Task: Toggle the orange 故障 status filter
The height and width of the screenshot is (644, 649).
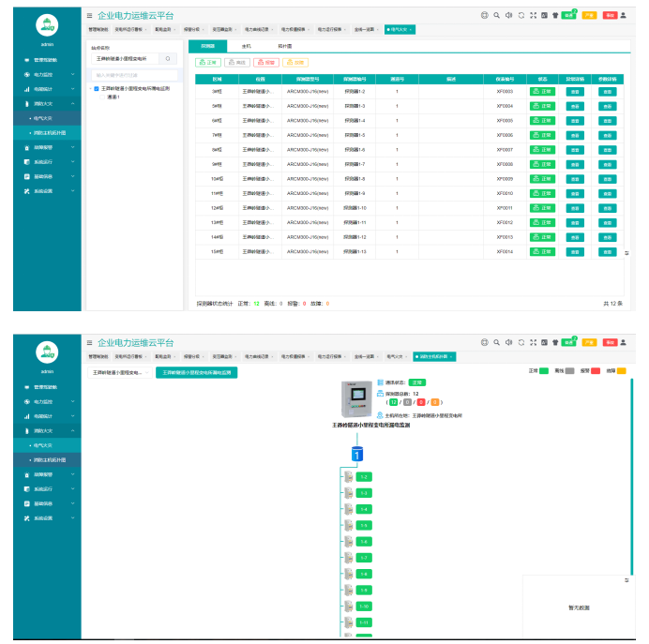Action: (295, 63)
